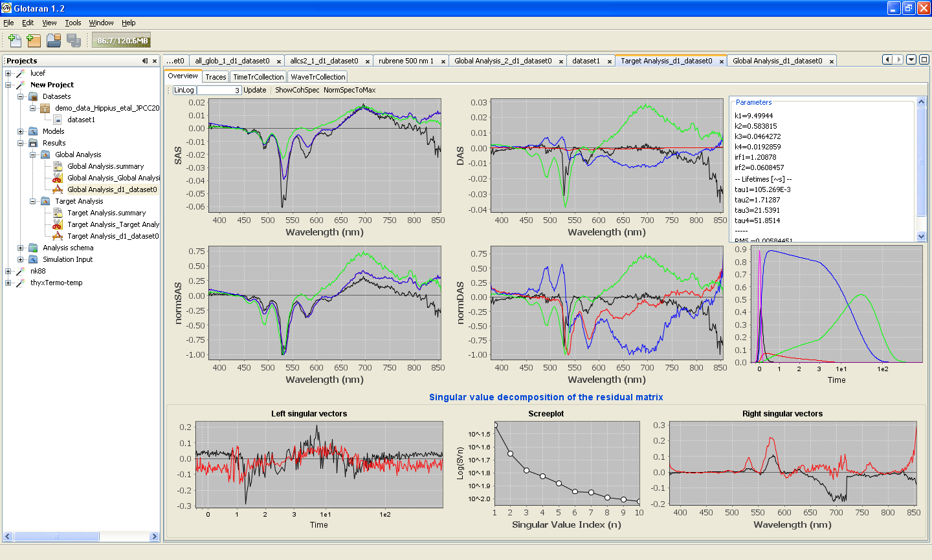Open the document list dropdown arrow
932x560 pixels.
911,59
